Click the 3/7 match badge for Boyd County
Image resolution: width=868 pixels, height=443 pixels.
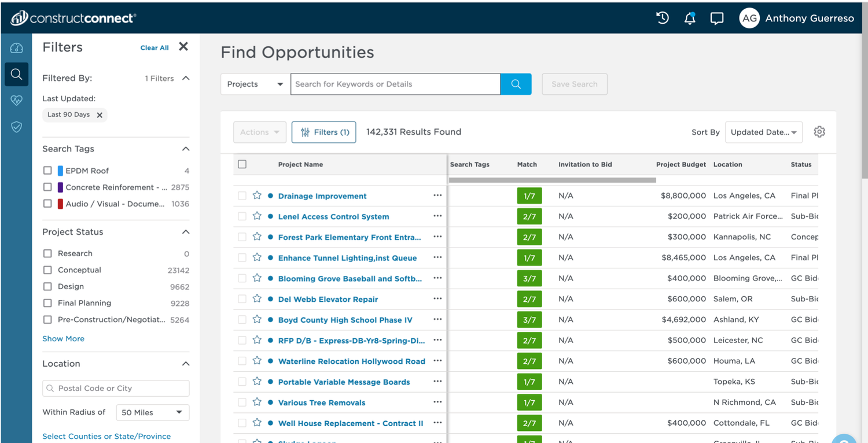point(529,320)
